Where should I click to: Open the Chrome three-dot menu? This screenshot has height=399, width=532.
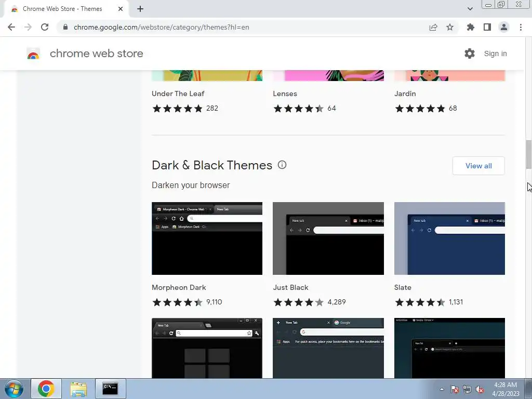pos(521,27)
